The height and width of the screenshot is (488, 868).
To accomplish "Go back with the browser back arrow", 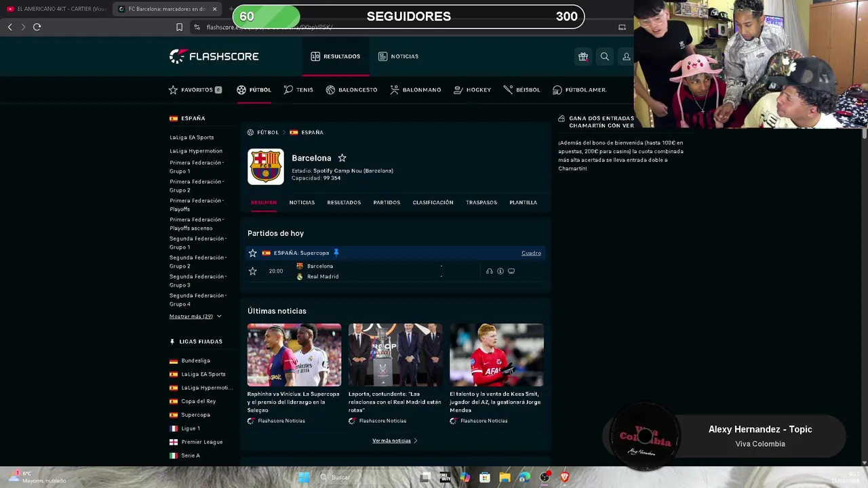I will tap(9, 27).
